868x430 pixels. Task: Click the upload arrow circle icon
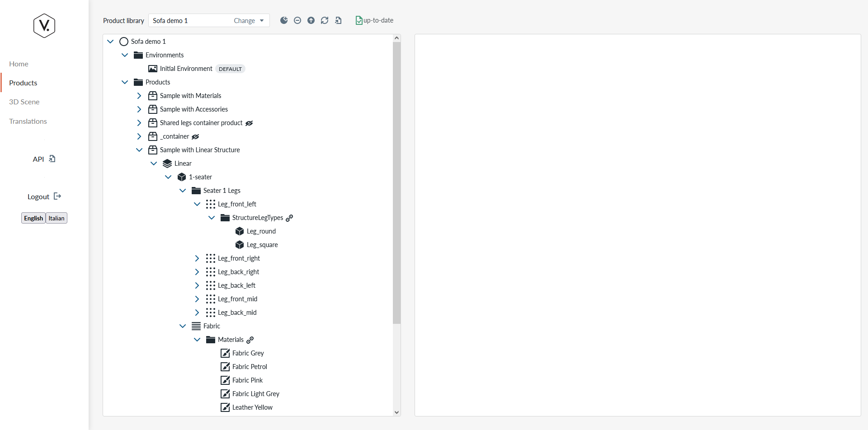coord(311,20)
